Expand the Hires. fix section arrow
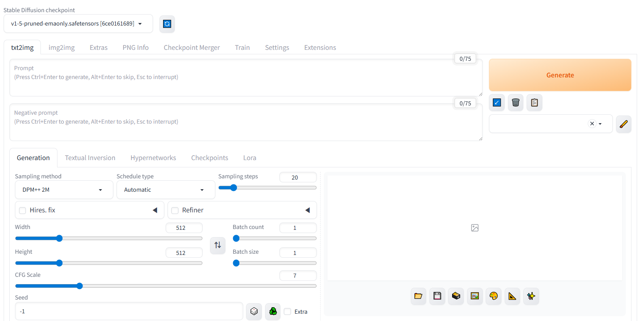The height and width of the screenshot is (321, 644). click(155, 210)
